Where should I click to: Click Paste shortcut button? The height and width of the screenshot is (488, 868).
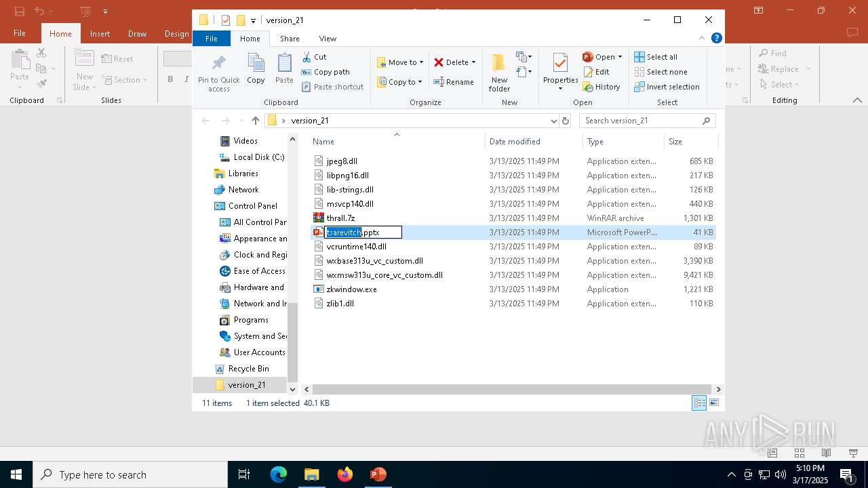point(332,87)
